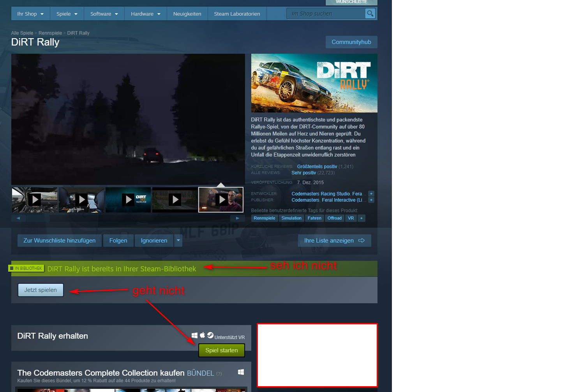Click the VR tag

351,218
